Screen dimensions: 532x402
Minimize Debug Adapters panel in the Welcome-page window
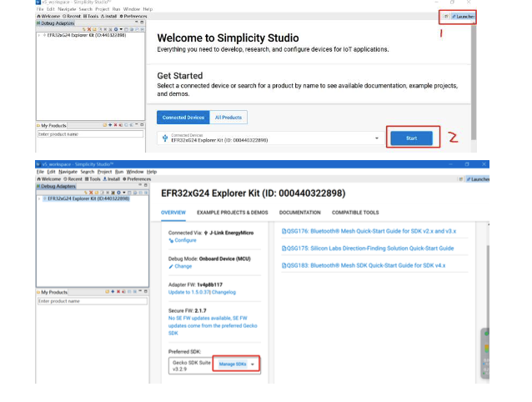point(137,23)
